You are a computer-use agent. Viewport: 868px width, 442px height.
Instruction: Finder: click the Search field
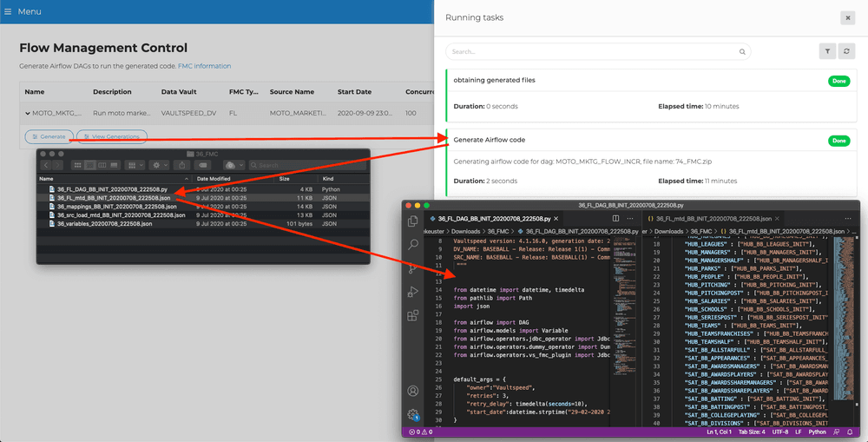(x=306, y=165)
